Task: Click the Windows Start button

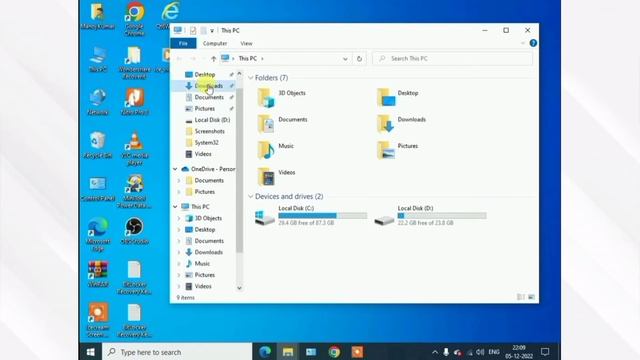Action: point(91,351)
